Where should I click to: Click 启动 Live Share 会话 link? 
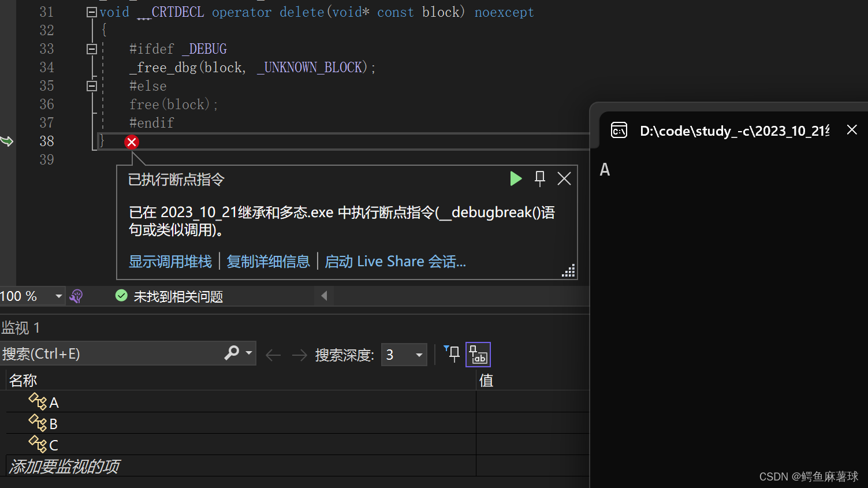[x=395, y=262]
